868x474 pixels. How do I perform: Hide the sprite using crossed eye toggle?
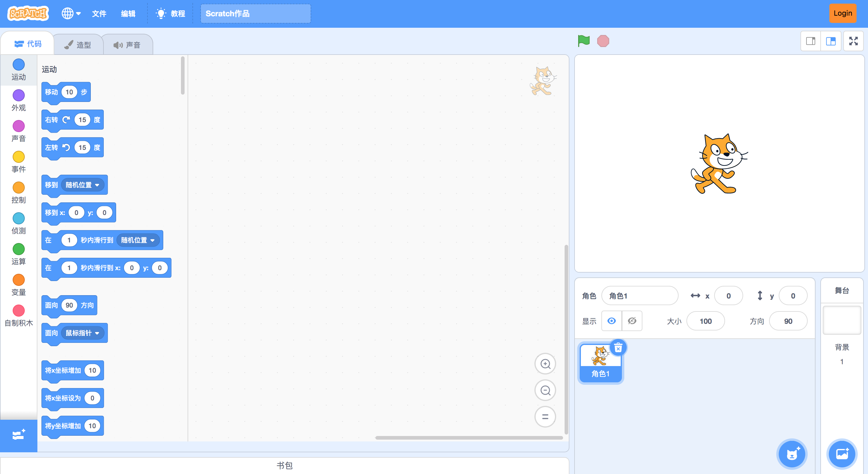pyautogui.click(x=632, y=321)
